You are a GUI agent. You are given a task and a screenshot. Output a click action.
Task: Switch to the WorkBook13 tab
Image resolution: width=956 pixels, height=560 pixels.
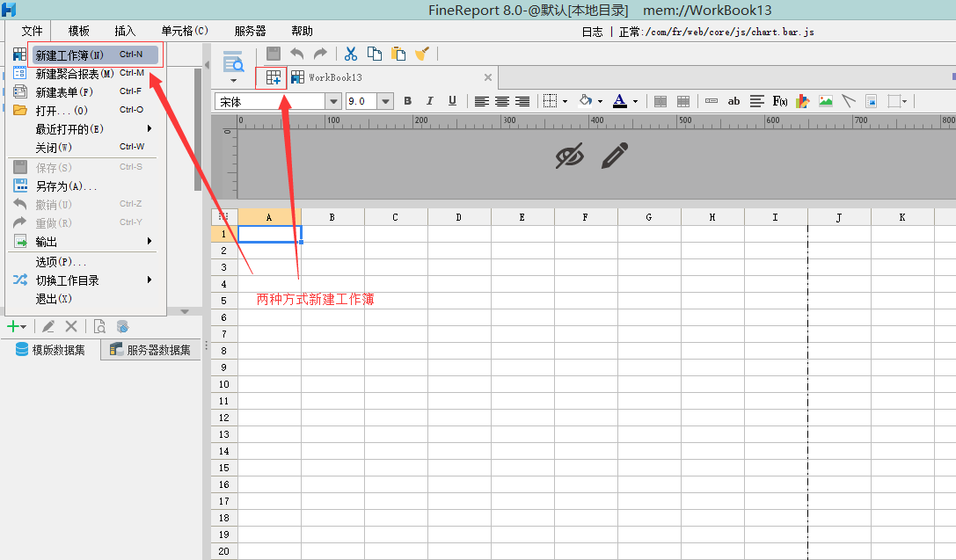pyautogui.click(x=335, y=77)
